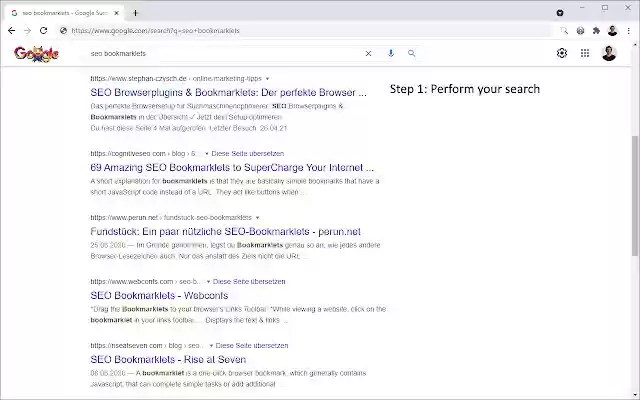Click the Google doodle logo
Image resolution: width=640 pixels, height=400 pixels.
36,53
